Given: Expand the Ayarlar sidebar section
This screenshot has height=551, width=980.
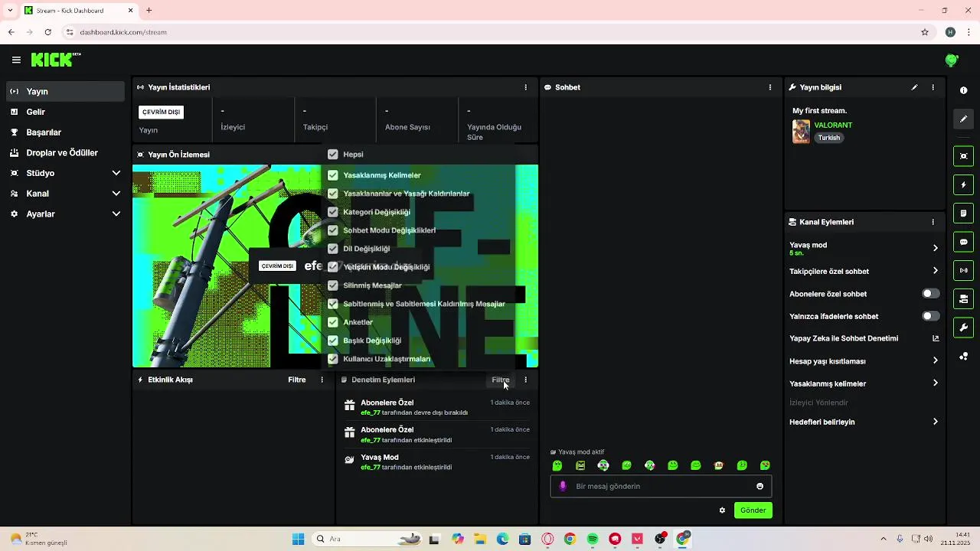Looking at the screenshot, I should point(66,214).
